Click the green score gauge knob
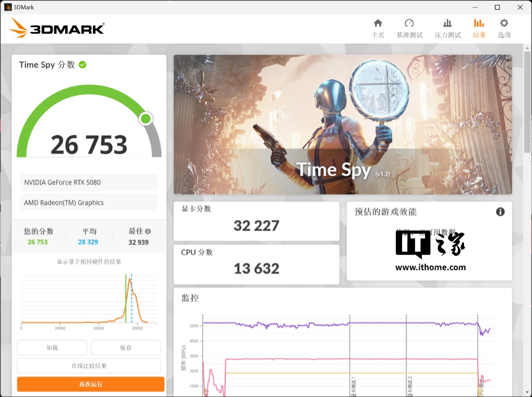 pos(146,119)
